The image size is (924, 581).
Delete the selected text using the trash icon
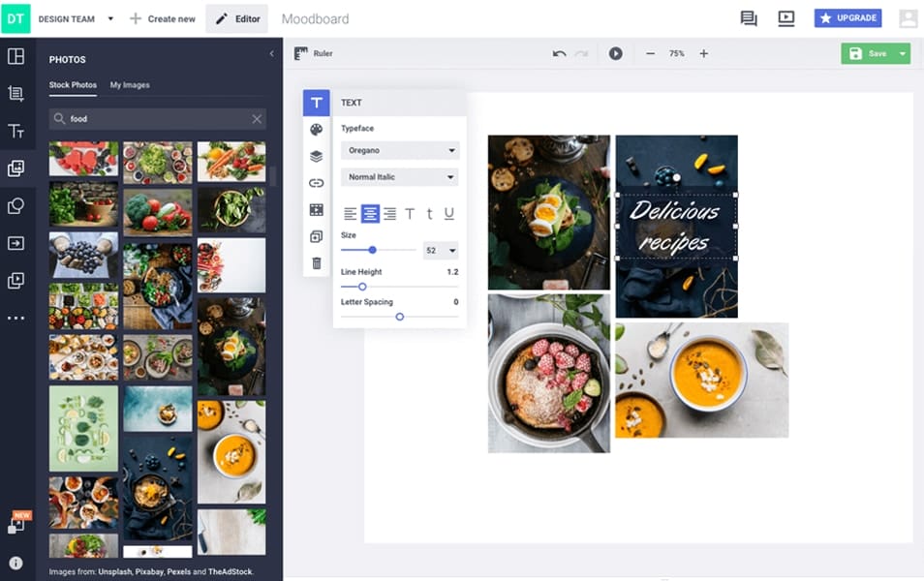click(x=316, y=262)
